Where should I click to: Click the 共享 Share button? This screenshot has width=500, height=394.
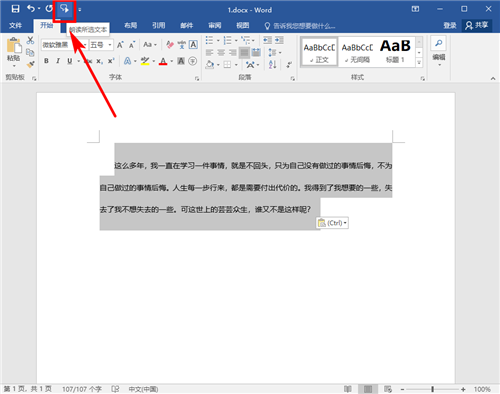tap(477, 26)
